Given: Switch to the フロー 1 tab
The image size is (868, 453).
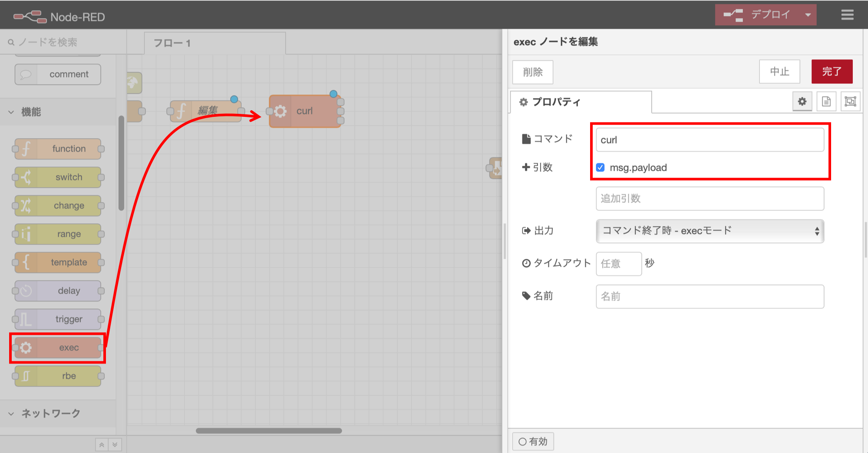Looking at the screenshot, I should [x=172, y=43].
